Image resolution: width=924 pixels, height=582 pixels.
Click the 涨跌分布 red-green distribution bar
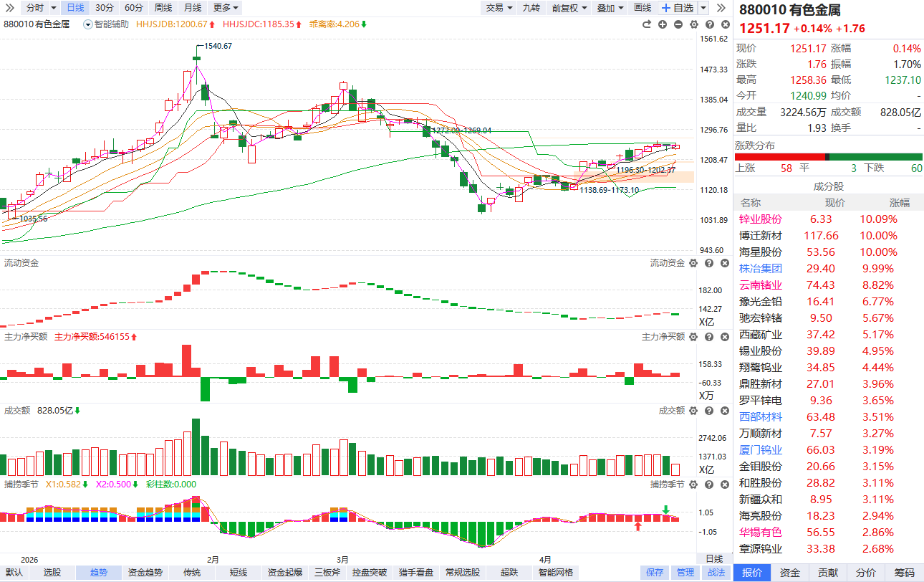click(x=829, y=157)
